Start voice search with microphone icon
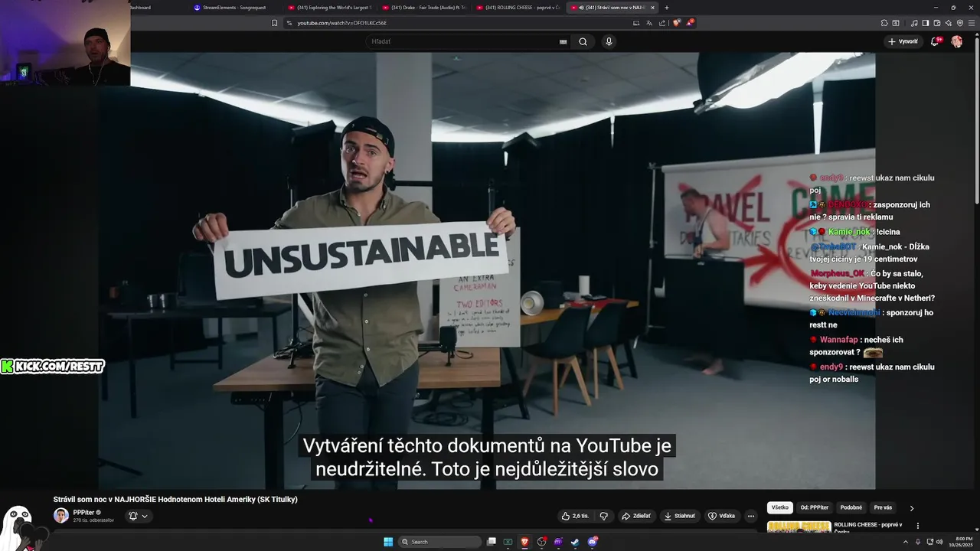The width and height of the screenshot is (980, 551). click(x=609, y=41)
